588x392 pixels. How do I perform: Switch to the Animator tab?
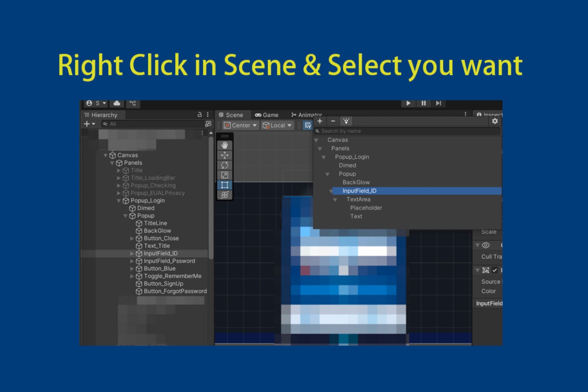coord(307,115)
